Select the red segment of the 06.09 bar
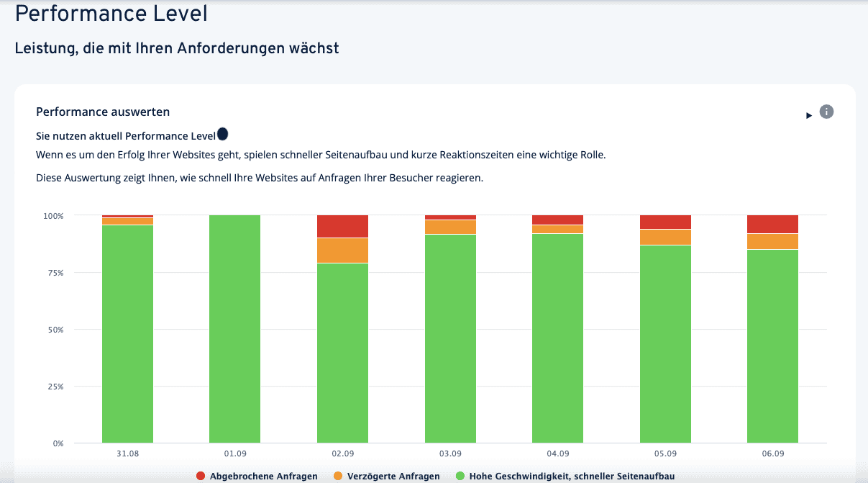The image size is (868, 483). pos(772,224)
